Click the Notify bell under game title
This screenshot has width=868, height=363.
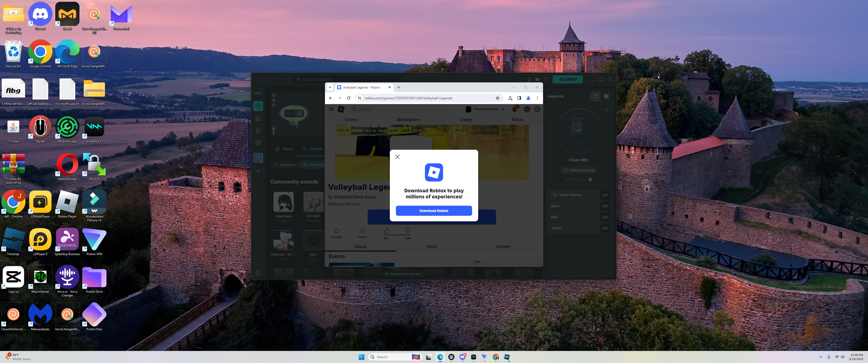click(x=363, y=231)
